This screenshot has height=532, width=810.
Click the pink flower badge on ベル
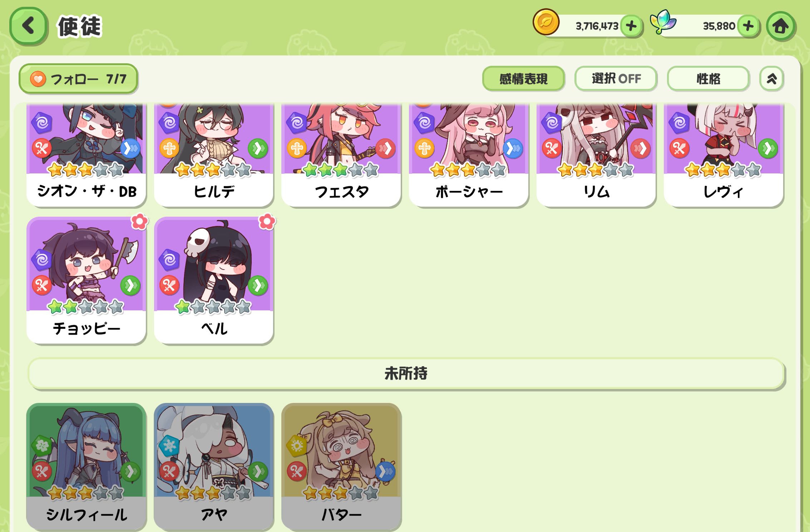[267, 222]
